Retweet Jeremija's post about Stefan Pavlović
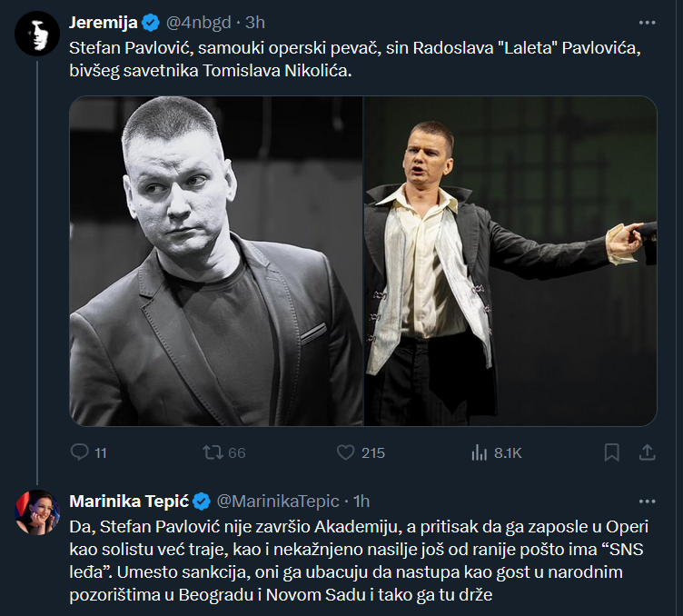The width and height of the screenshot is (683, 616). (211, 452)
